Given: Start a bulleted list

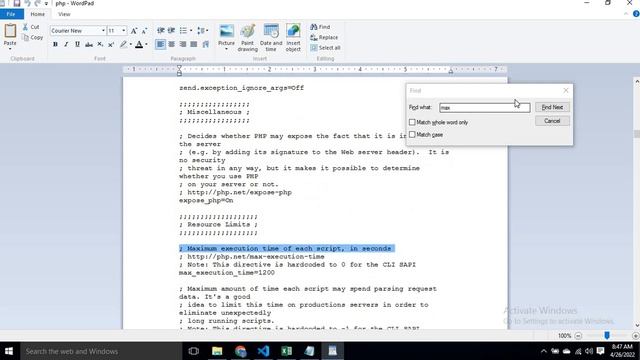Looking at the screenshot, I should [x=183, y=31].
